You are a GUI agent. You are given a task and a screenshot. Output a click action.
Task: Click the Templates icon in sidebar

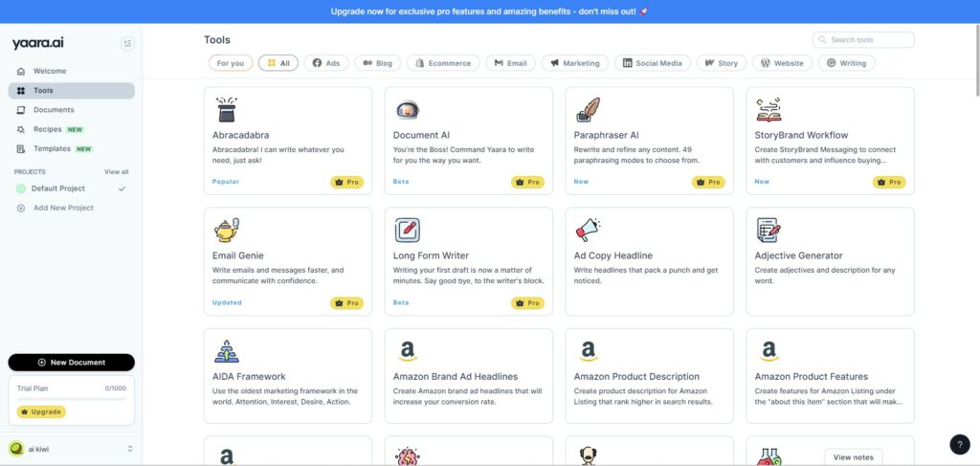21,148
